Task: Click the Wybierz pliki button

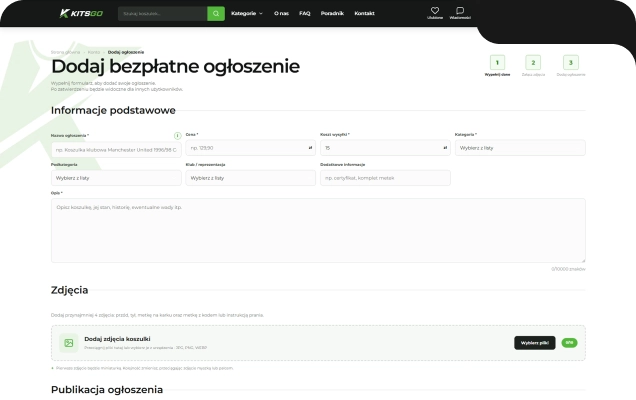Action: [x=535, y=343]
